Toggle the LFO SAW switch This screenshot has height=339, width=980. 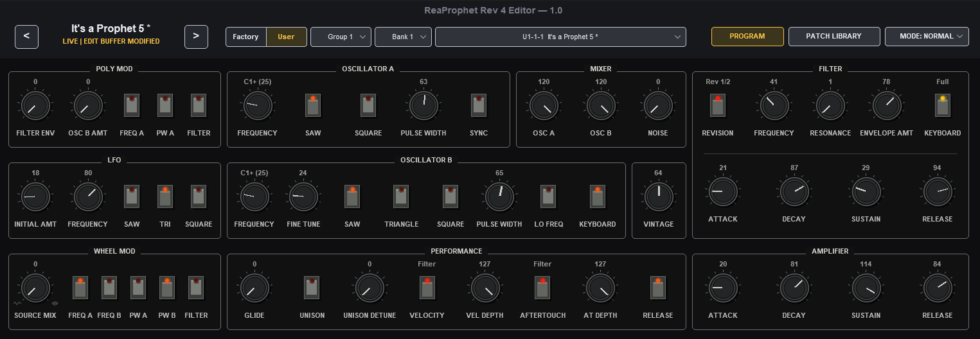pyautogui.click(x=132, y=196)
